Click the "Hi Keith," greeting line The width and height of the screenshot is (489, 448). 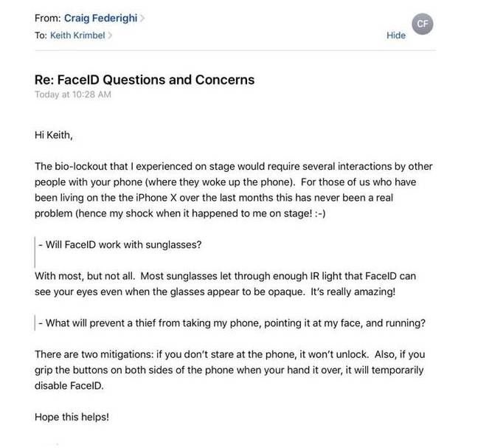pos(54,135)
